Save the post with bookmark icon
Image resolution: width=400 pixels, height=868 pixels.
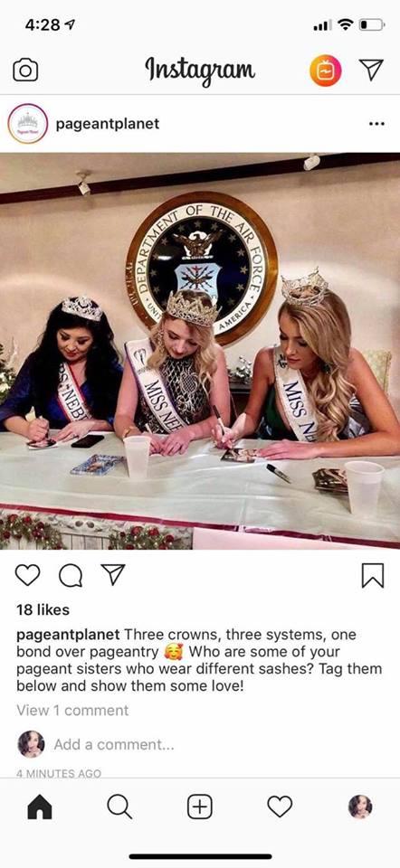click(373, 575)
